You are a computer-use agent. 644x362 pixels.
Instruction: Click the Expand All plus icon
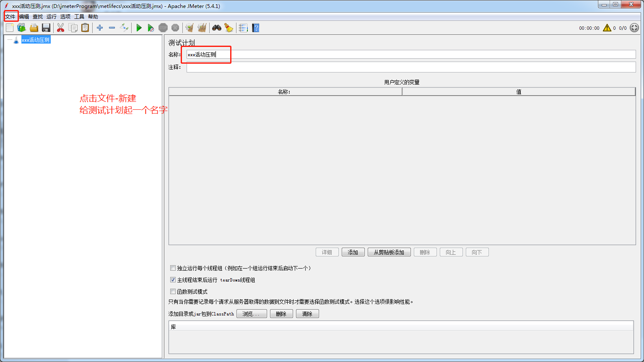tap(100, 28)
